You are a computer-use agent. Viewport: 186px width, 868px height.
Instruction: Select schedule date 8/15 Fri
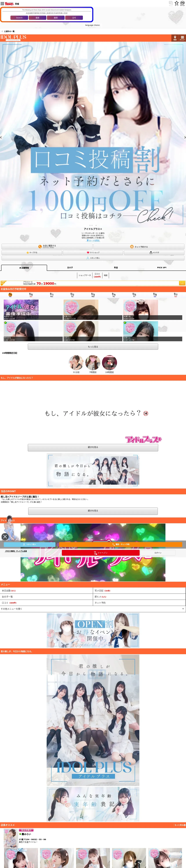click(x=134, y=295)
